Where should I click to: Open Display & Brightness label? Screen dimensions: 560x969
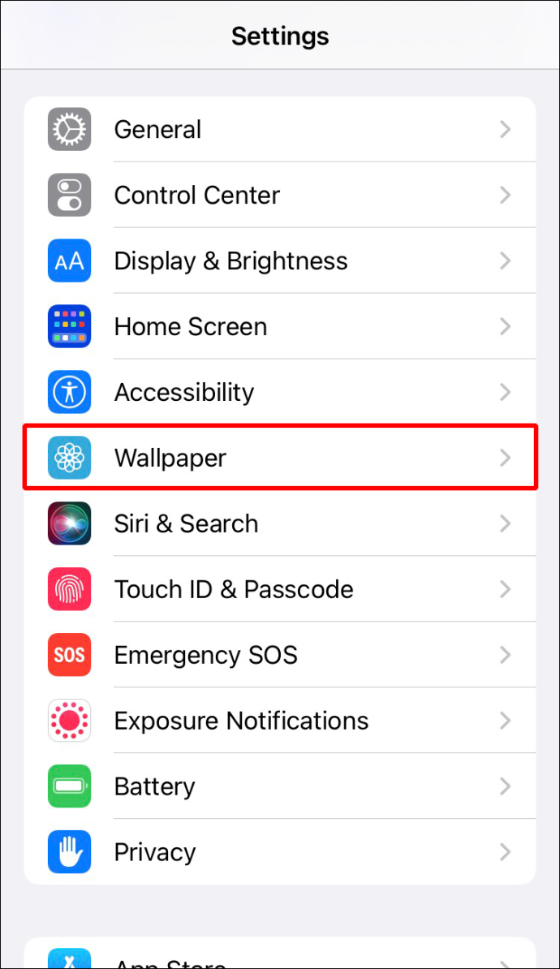click(230, 261)
